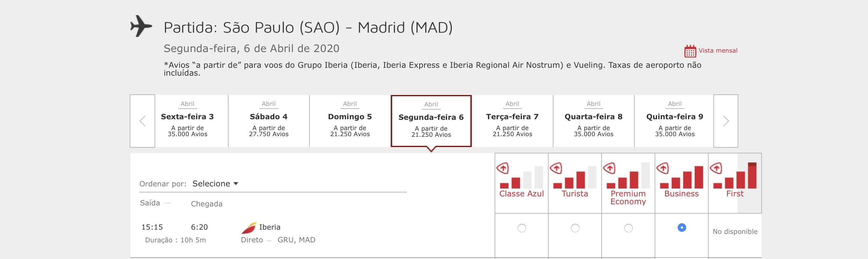Click the Turista upgrade arrow icon

click(x=556, y=168)
